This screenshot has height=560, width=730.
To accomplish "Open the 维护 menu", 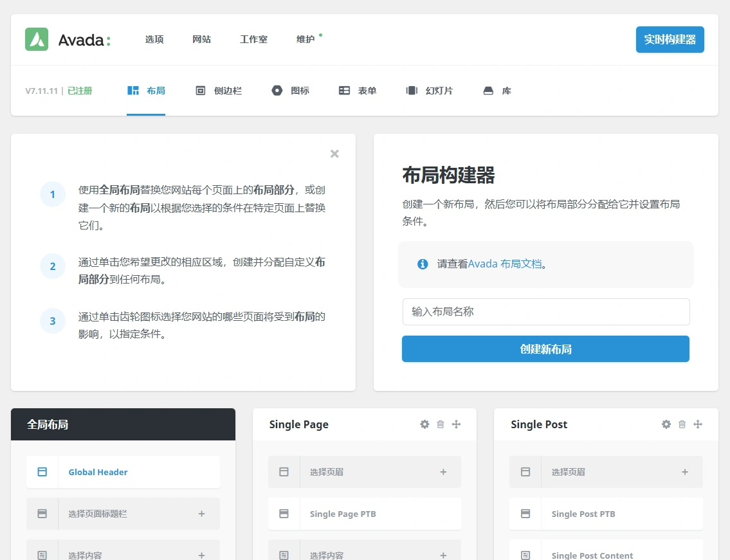I will [x=305, y=39].
